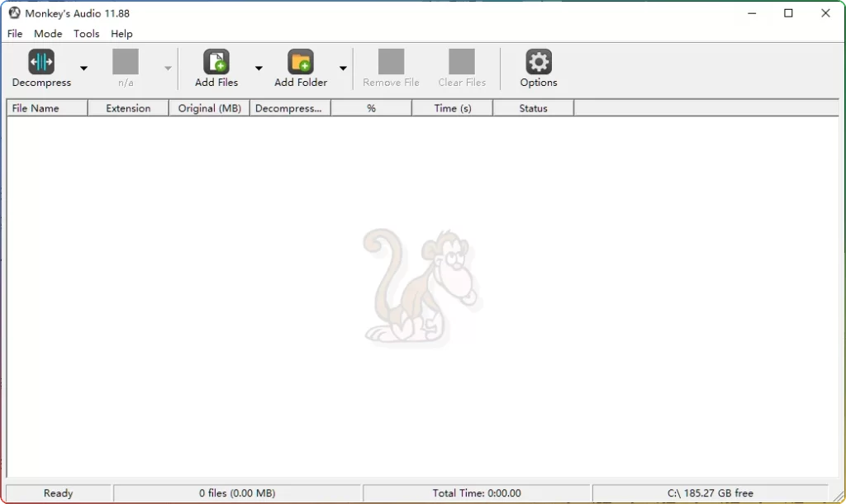Expand the n/a compression level dropdown
This screenshot has height=504, width=846.
pyautogui.click(x=169, y=69)
